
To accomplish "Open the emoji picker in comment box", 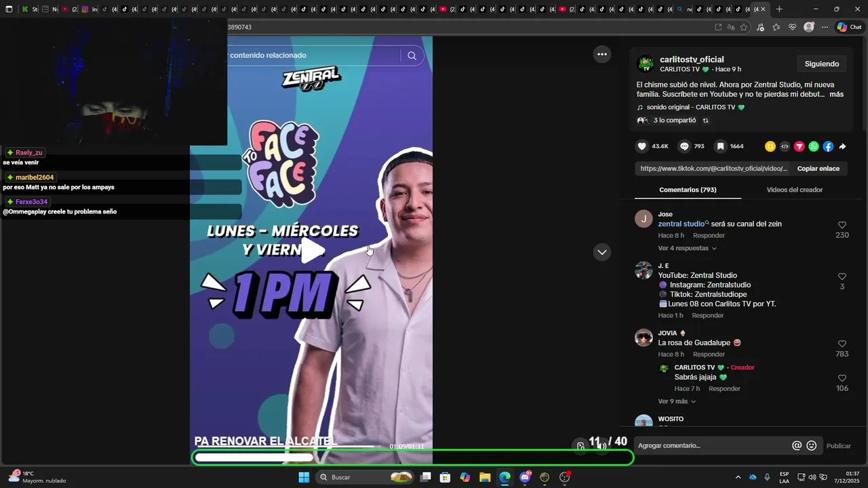I will [812, 445].
